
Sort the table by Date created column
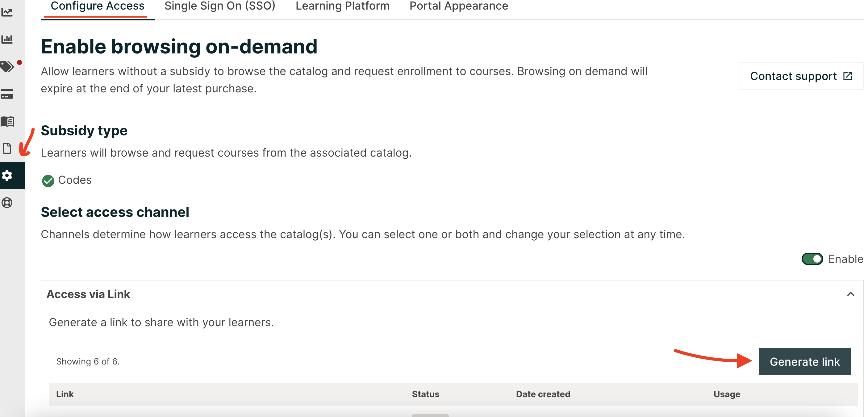point(543,394)
